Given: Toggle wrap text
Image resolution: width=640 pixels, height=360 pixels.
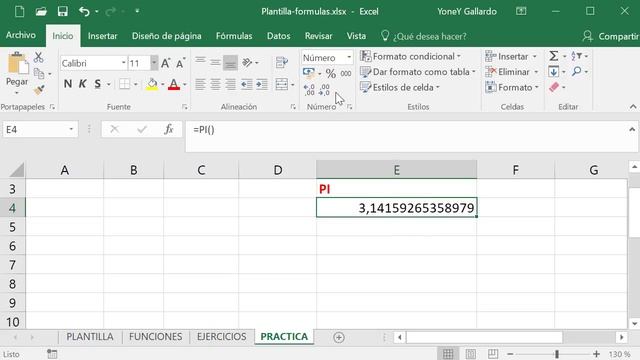Looking at the screenshot, I should (282, 62).
